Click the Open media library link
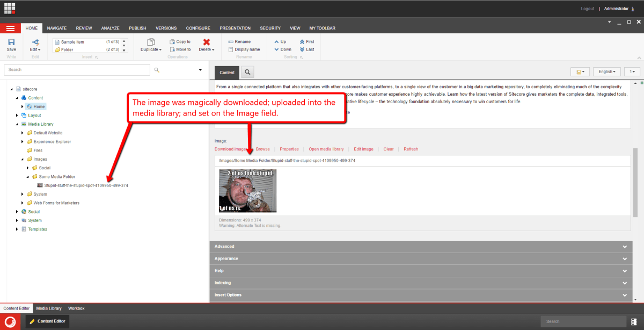644x330 pixels. (x=326, y=149)
